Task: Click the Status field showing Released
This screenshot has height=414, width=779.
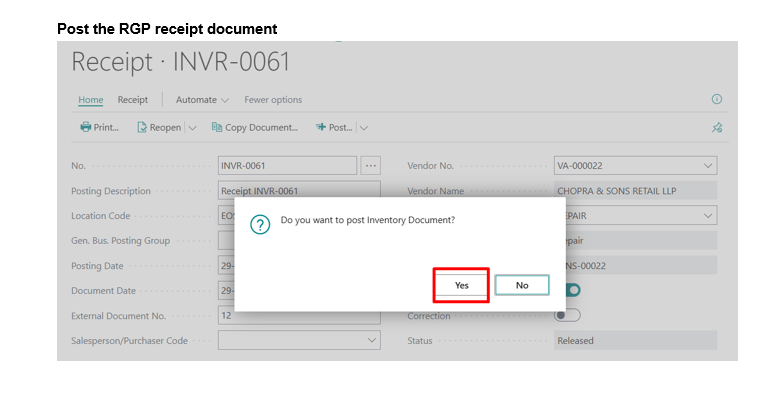Action: pyautogui.click(x=635, y=340)
